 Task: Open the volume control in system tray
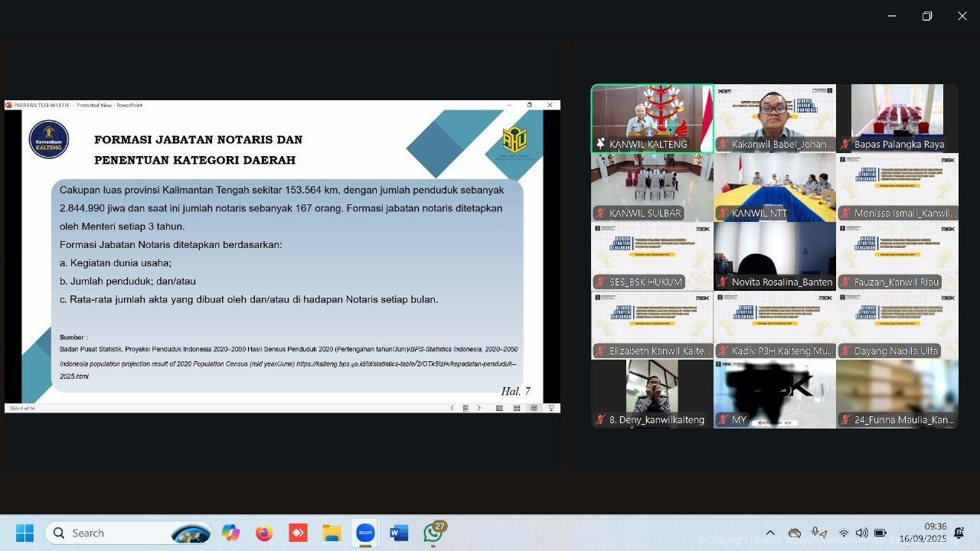coord(862,533)
